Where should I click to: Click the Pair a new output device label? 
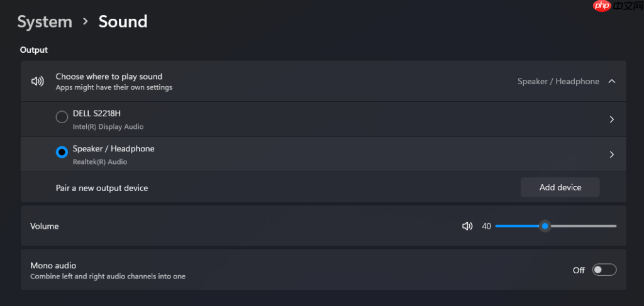102,189
